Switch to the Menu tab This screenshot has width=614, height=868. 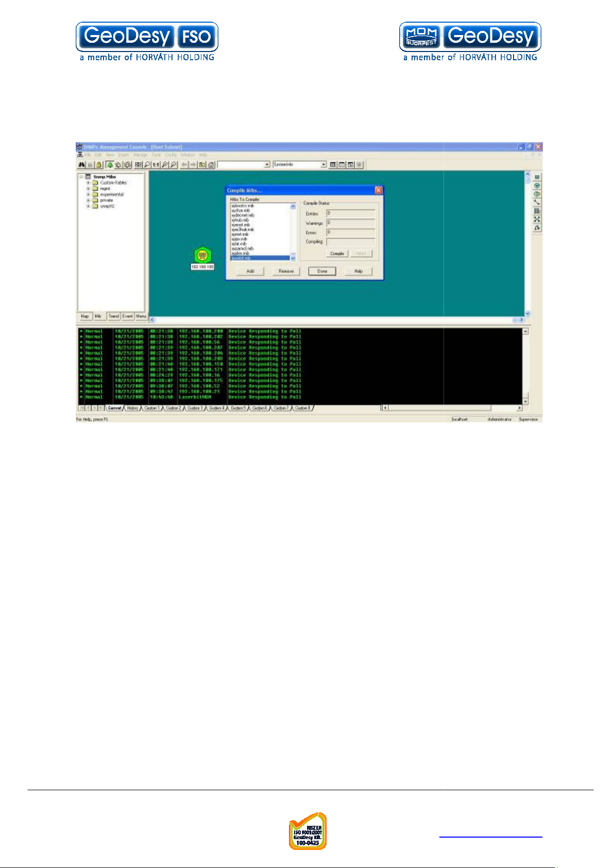141,316
